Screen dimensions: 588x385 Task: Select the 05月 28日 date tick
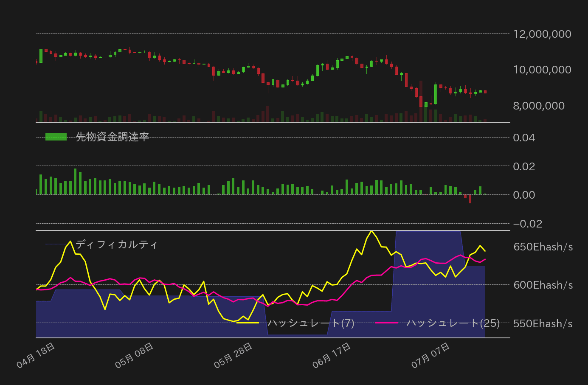point(233,356)
